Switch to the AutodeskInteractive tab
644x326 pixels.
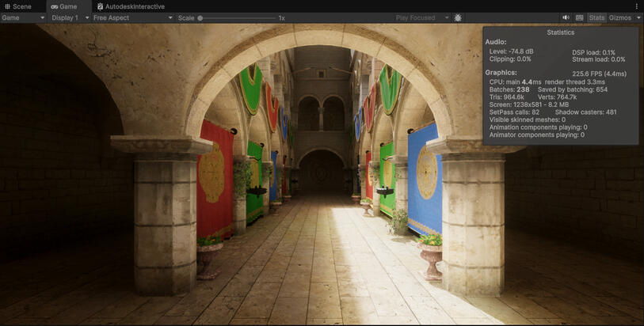coord(135,6)
